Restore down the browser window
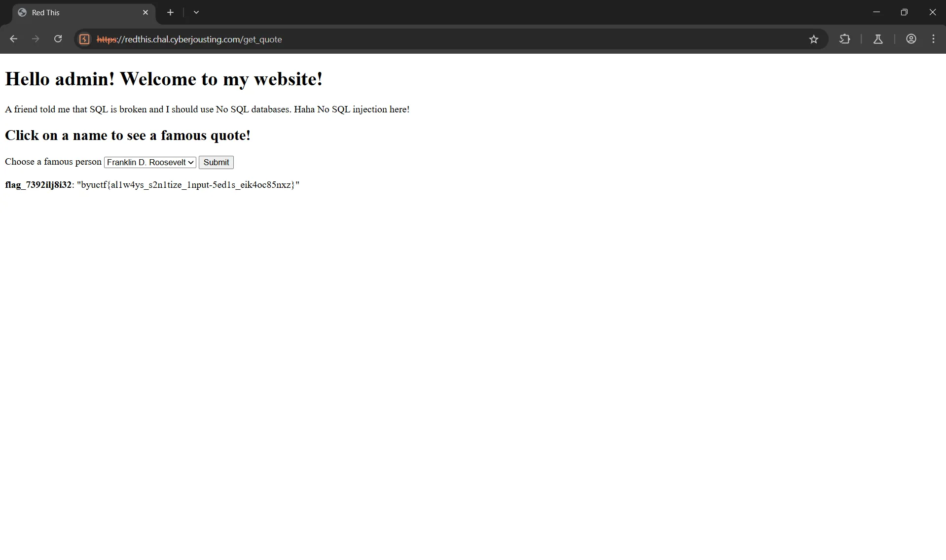The image size is (946, 560). pos(904,12)
